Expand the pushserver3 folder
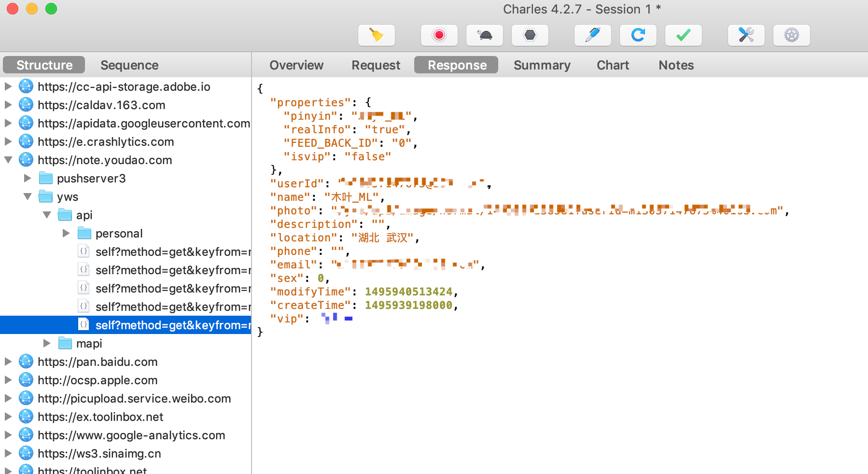This screenshot has height=474, width=868. point(28,178)
